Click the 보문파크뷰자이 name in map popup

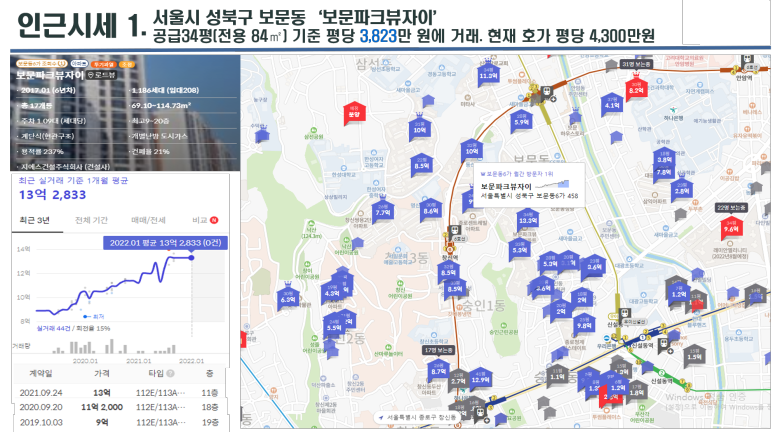pyautogui.click(x=506, y=186)
